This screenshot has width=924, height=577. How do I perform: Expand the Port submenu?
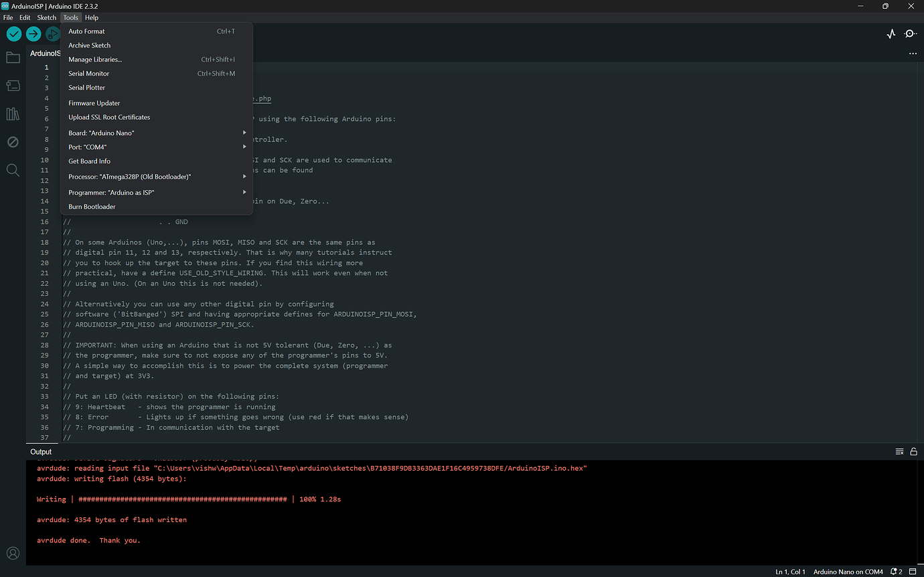pos(156,147)
